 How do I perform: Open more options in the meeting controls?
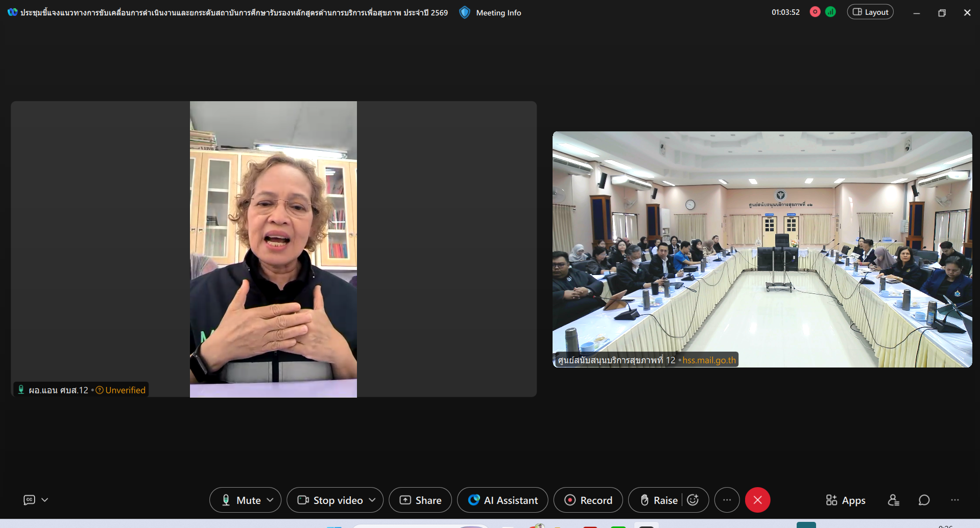727,500
